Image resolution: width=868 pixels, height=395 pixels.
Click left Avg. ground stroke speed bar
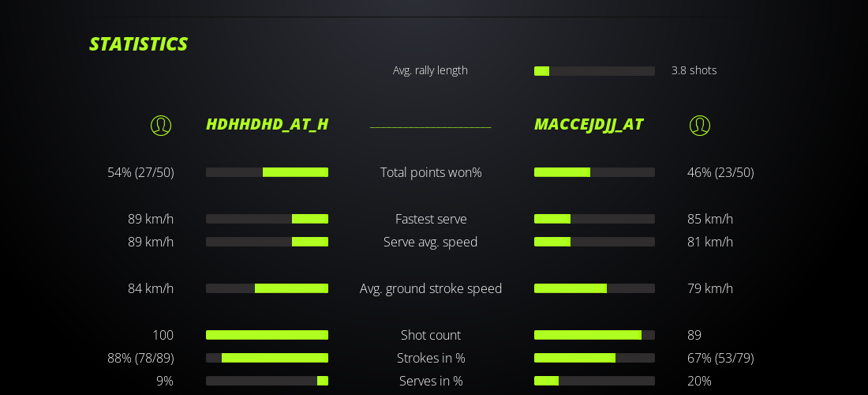(267, 288)
